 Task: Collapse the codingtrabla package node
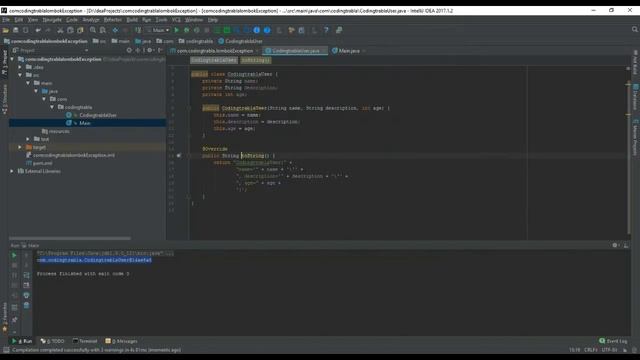tap(52, 107)
